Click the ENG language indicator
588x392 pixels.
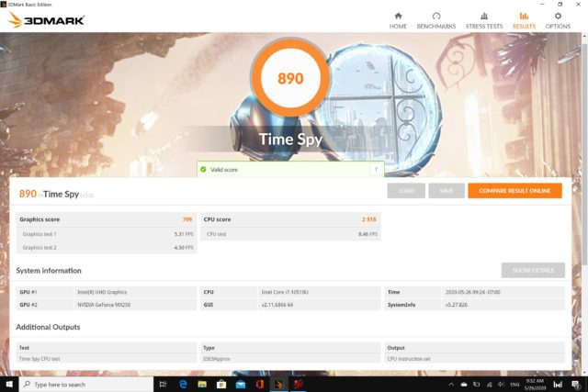[x=514, y=385]
